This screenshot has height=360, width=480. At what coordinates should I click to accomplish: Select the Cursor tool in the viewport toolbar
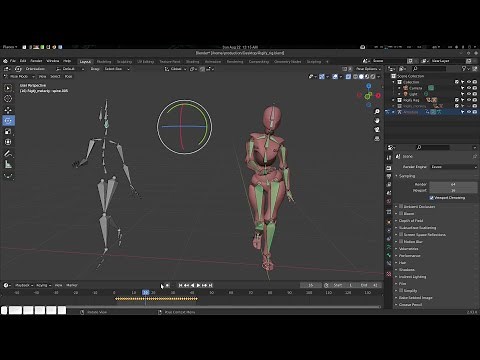(x=8, y=99)
